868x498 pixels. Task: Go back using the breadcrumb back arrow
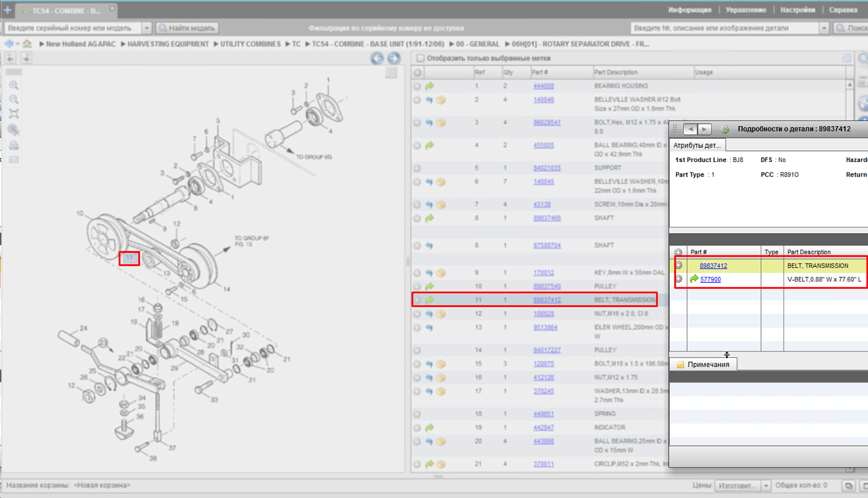[x=9, y=44]
